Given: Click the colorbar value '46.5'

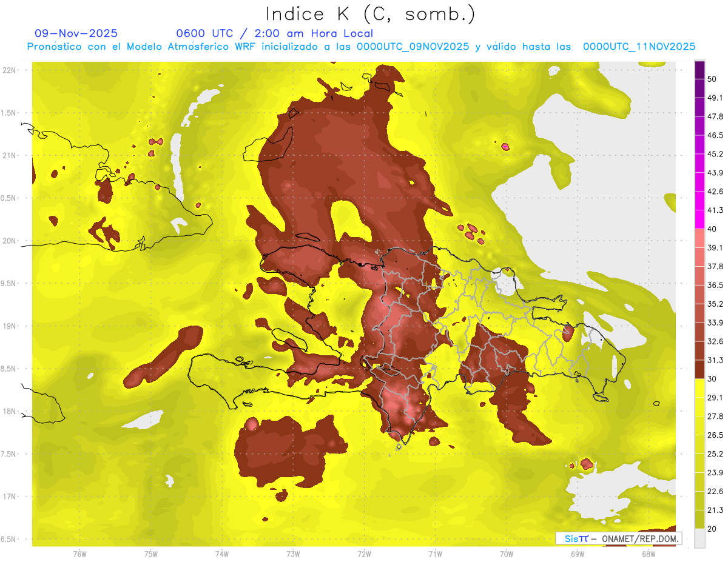Looking at the screenshot, I should pyautogui.click(x=715, y=136).
